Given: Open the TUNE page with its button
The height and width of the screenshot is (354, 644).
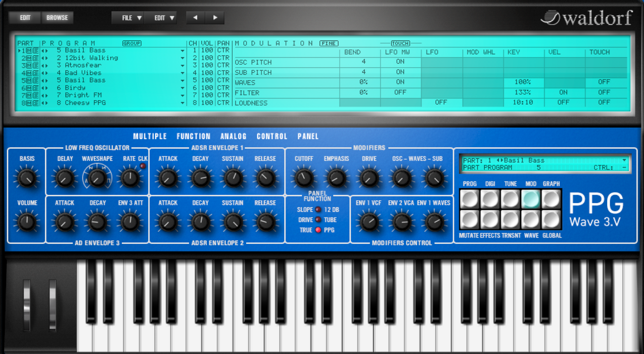Looking at the screenshot, I should [511, 199].
